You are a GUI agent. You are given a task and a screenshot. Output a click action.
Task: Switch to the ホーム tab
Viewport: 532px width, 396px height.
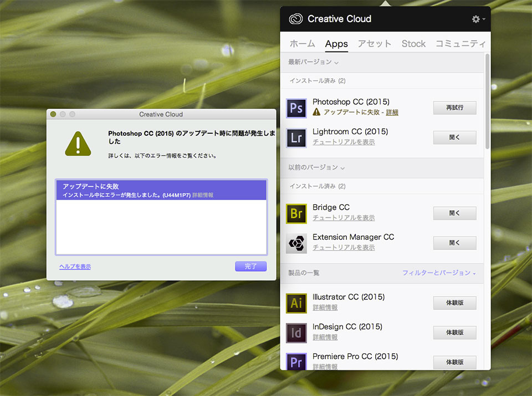[303, 44]
